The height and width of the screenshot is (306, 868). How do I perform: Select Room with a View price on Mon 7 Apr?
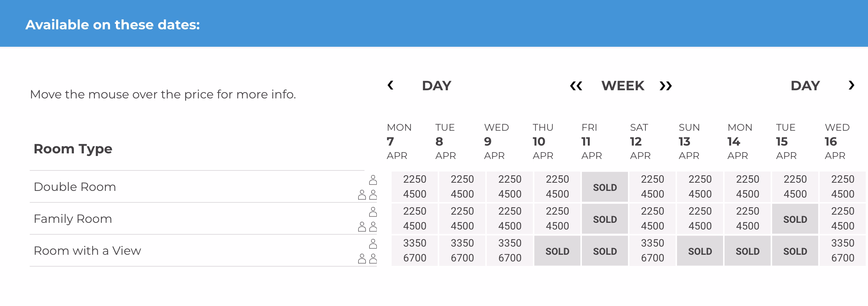pos(415,251)
